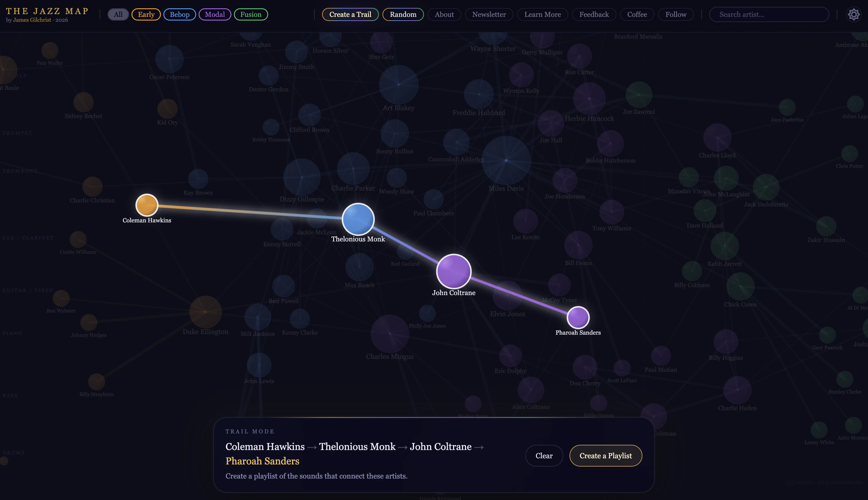
Task: Click the John Coltrane node
Action: (454, 271)
